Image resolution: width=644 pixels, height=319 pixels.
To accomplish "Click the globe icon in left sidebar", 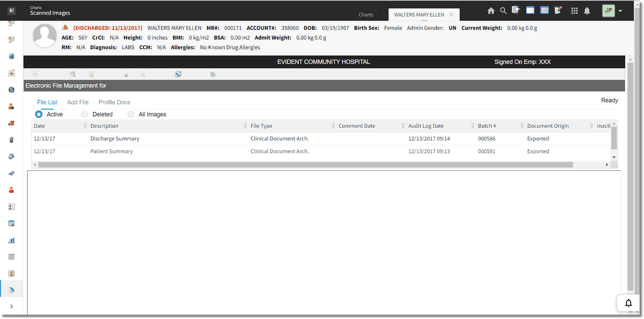I will (12, 90).
